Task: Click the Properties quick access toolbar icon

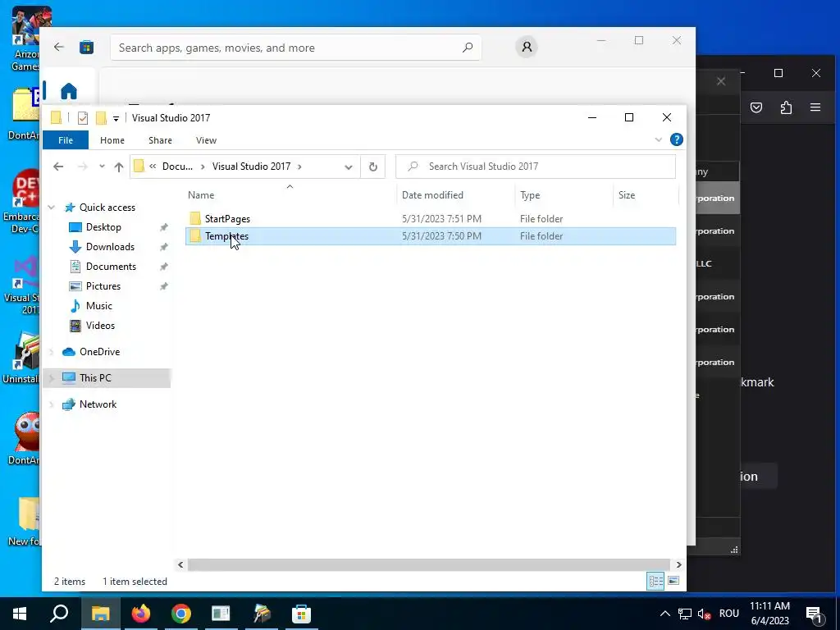Action: 83,118
